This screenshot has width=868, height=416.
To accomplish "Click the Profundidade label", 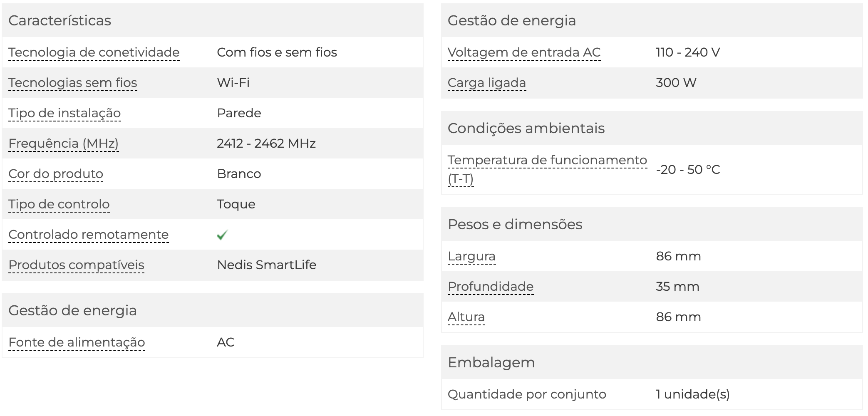I will click(491, 287).
